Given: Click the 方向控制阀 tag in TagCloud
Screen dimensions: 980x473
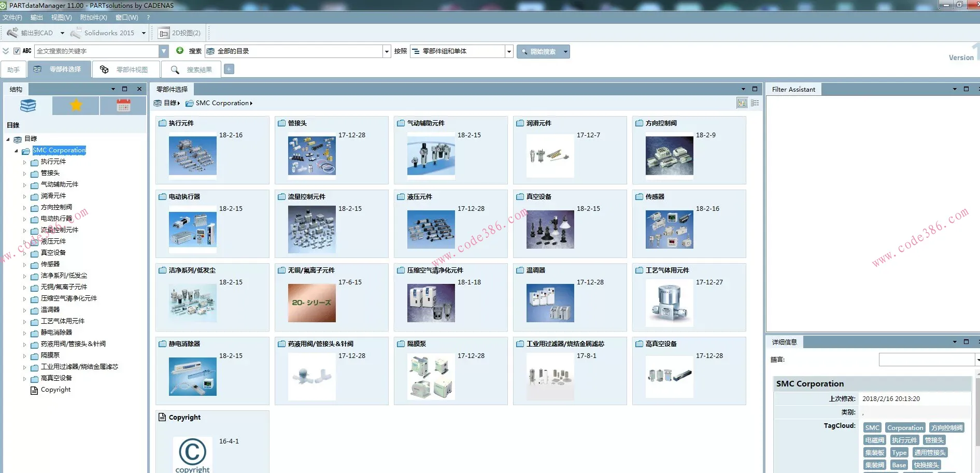Looking at the screenshot, I should pos(947,428).
